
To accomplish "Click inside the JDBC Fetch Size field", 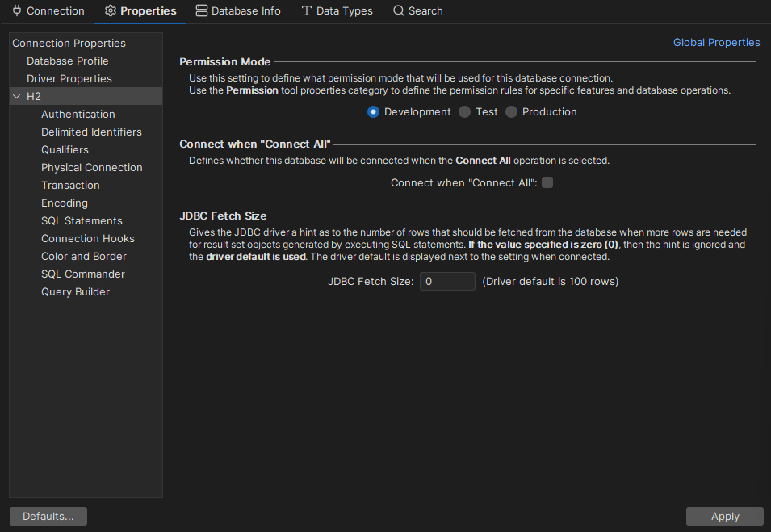I will pos(447,281).
